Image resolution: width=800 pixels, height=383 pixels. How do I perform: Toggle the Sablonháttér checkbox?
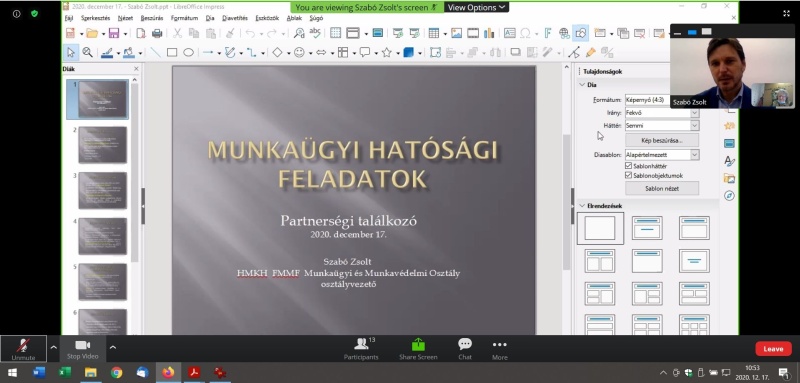point(629,166)
